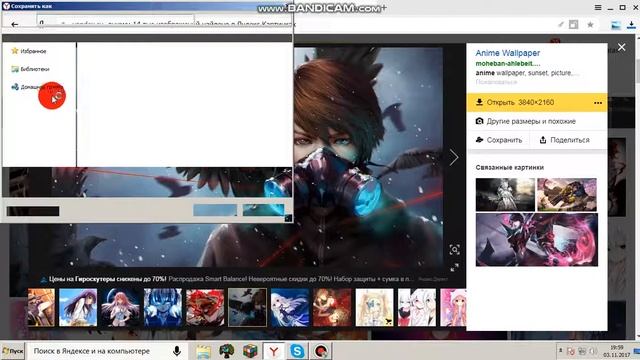Open the Пуск start button
640x360 pixels.
[x=12, y=351]
